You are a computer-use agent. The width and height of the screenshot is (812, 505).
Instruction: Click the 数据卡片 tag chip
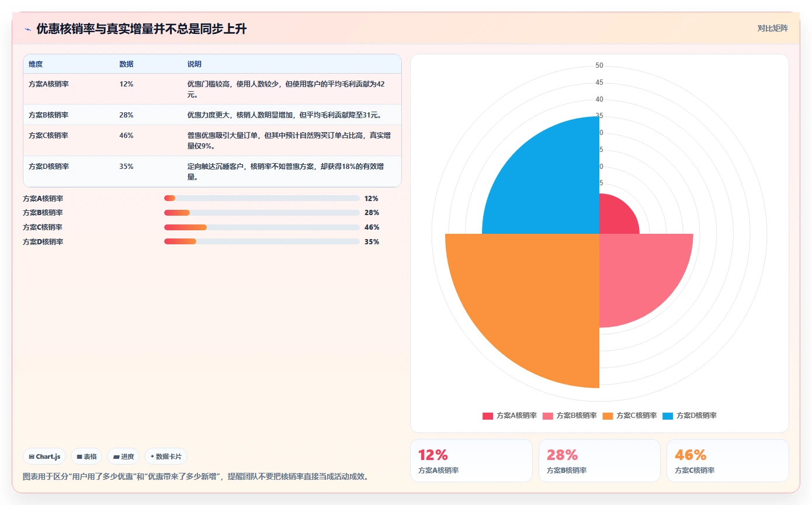click(x=166, y=456)
